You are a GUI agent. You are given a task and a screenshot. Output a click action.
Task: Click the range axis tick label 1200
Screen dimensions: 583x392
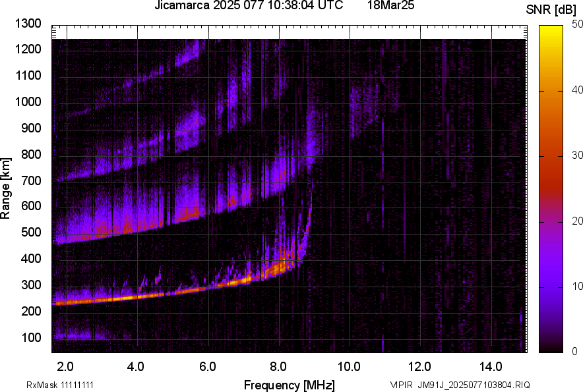(28, 49)
